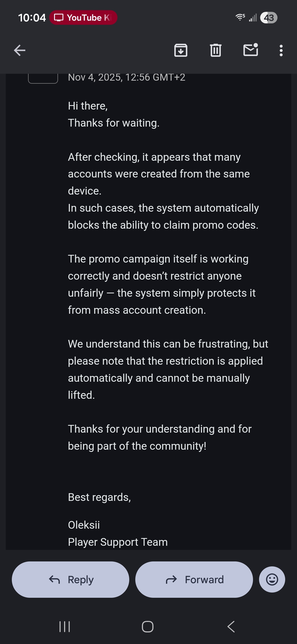Tap the system back navigation chevron
This screenshot has height=644, width=297.
point(231,627)
